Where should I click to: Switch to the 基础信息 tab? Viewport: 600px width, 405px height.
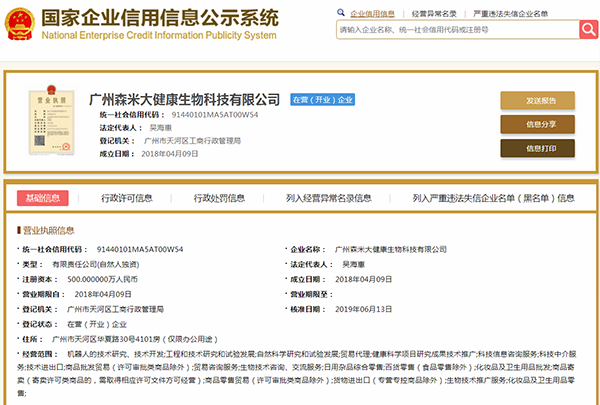click(42, 198)
